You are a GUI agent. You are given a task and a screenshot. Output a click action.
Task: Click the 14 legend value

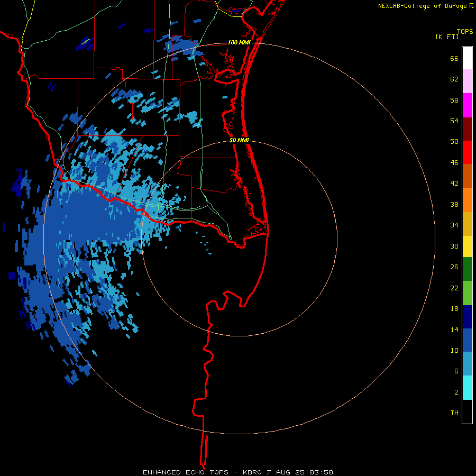(454, 329)
